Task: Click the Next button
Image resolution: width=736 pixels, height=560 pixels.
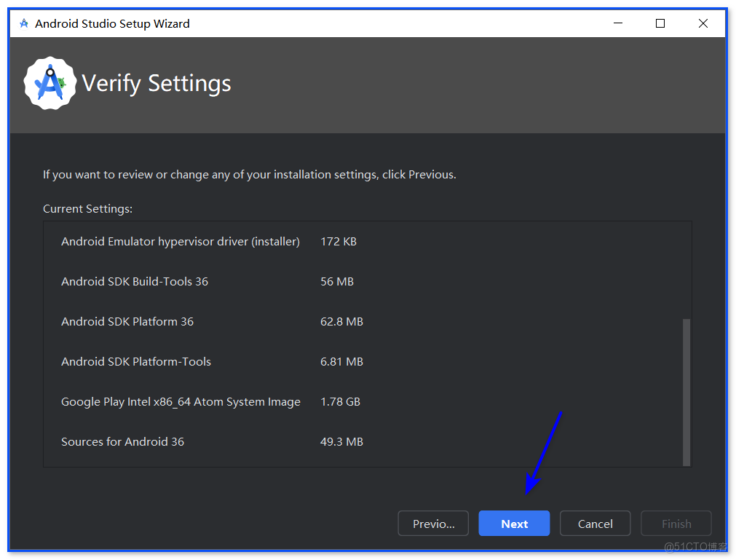Action: point(514,523)
